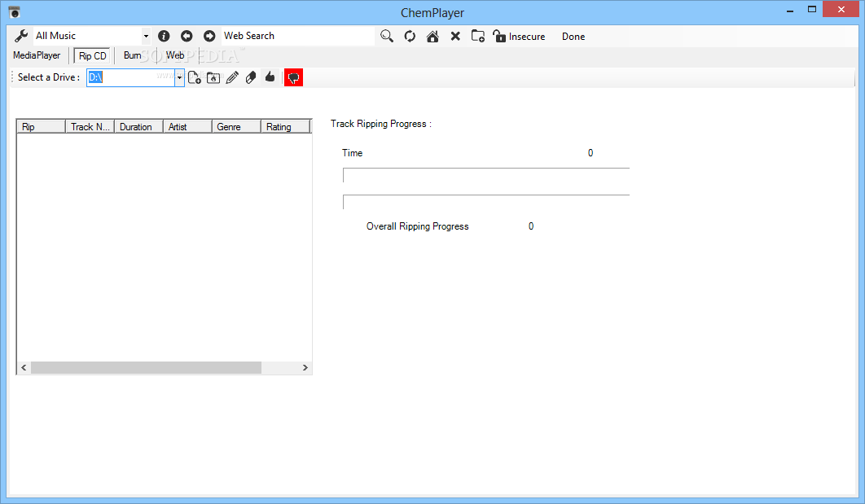865x504 pixels.
Task: Click the red thumbs down icon
Action: pyautogui.click(x=293, y=77)
